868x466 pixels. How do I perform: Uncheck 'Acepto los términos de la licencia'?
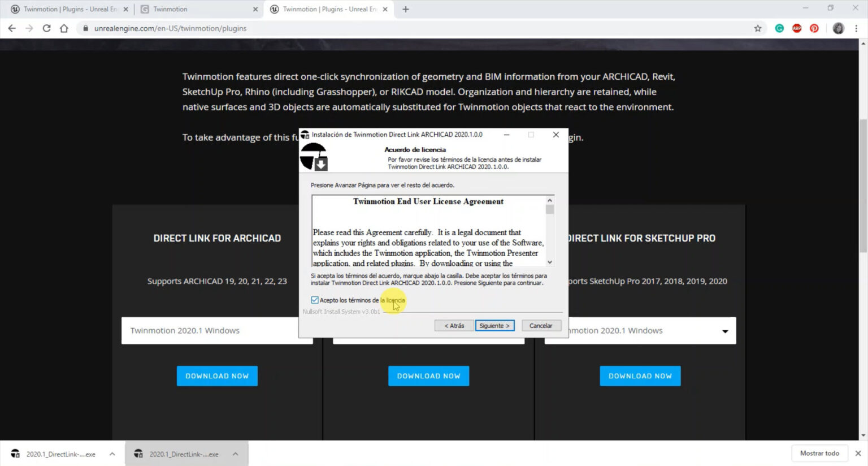315,300
